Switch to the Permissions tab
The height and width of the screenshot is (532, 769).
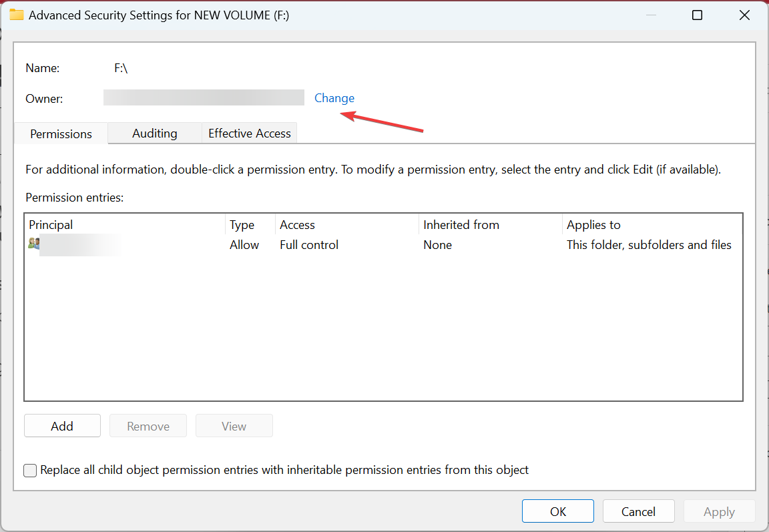[61, 134]
